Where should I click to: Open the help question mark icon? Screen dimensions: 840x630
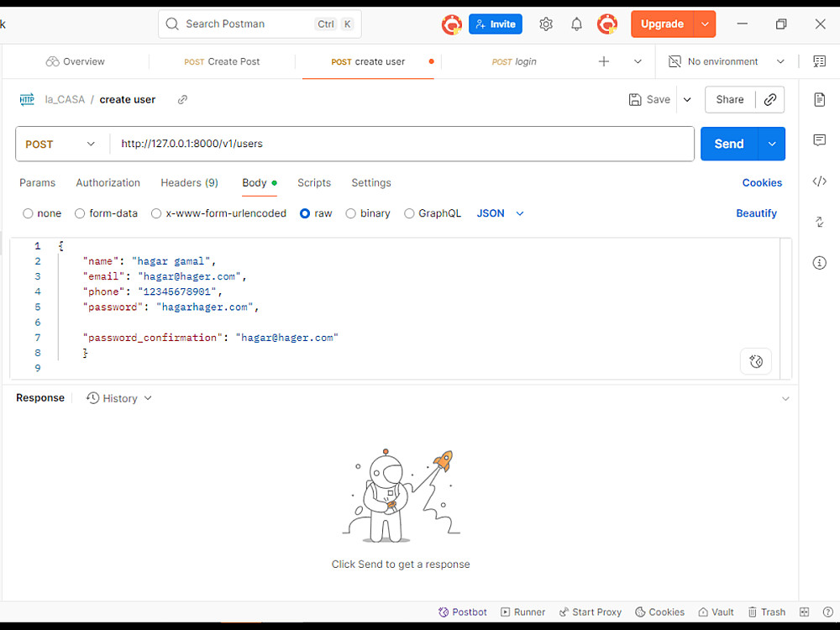point(827,612)
